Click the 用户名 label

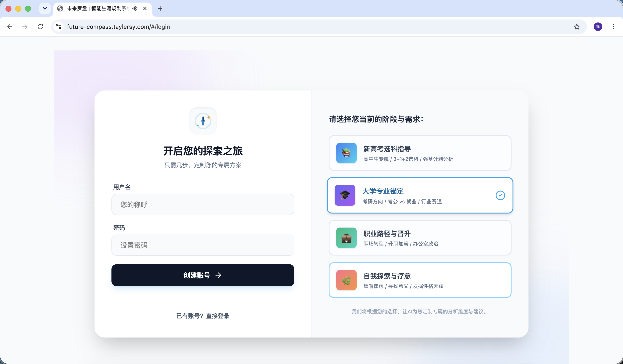[122, 187]
